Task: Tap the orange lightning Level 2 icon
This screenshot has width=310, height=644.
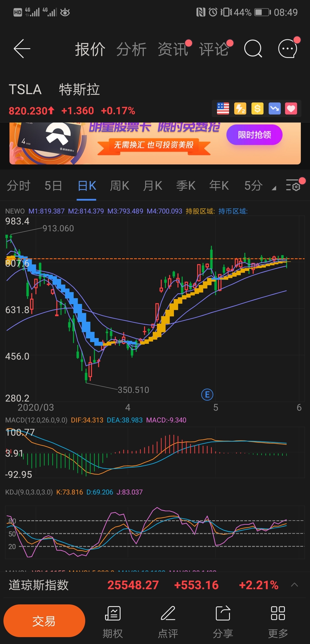Action: tap(240, 108)
